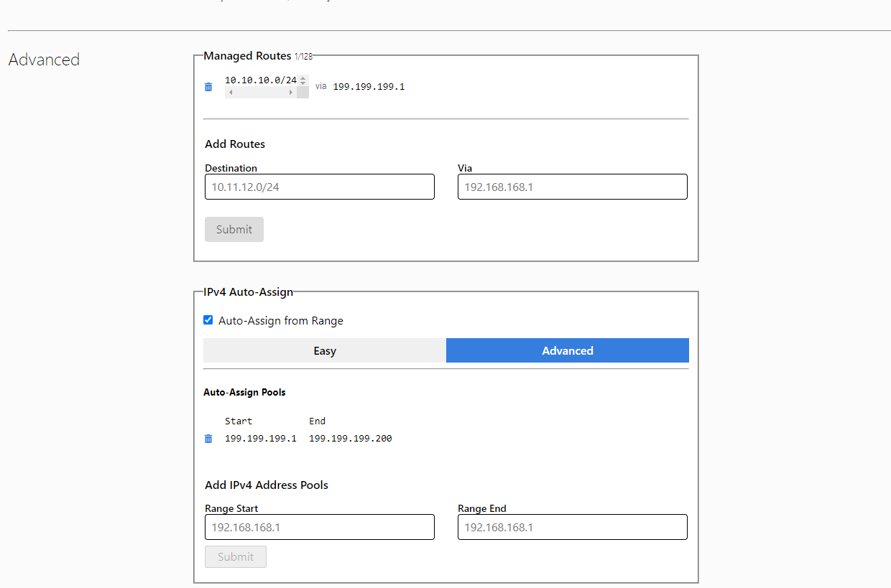Uncheck Auto-Assign from Range checkbox
The width and height of the screenshot is (891, 588).
coord(208,320)
